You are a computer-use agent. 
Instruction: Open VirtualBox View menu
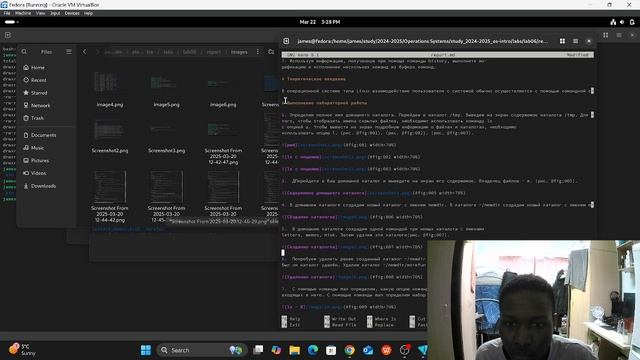pos(40,13)
